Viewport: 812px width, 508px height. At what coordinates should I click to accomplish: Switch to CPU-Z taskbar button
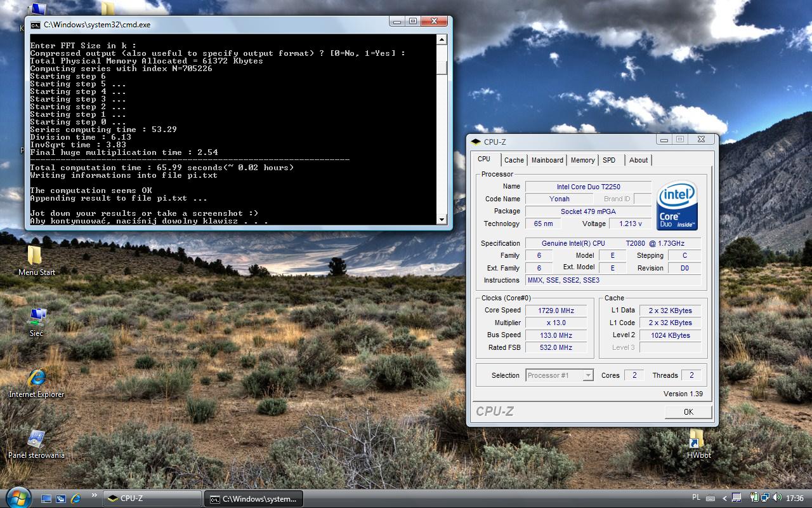coord(152,498)
